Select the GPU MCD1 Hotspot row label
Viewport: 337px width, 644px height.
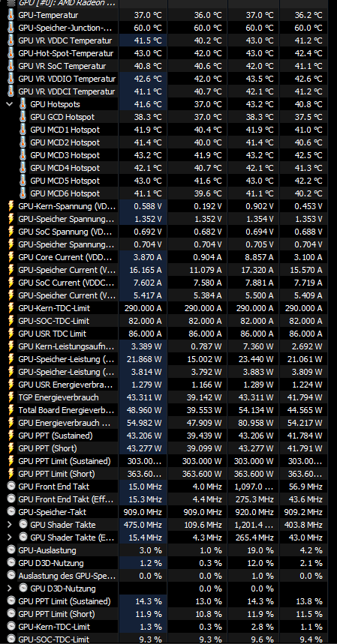(x=65, y=130)
